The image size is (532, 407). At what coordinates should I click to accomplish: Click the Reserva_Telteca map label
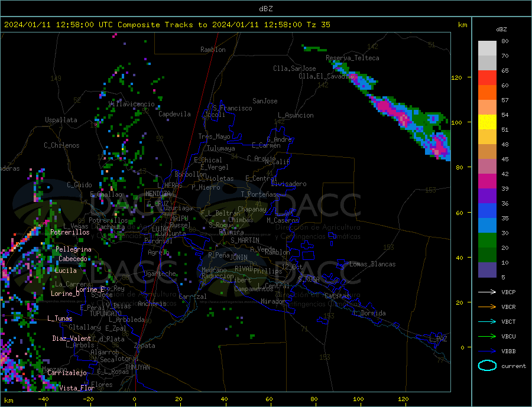point(352,58)
